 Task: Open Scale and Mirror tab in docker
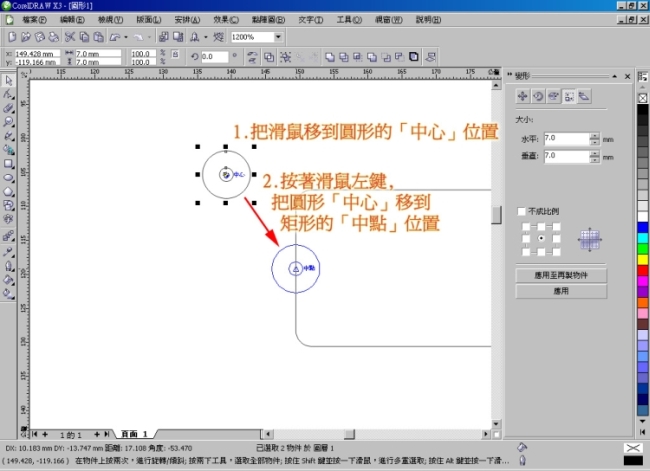point(553,96)
